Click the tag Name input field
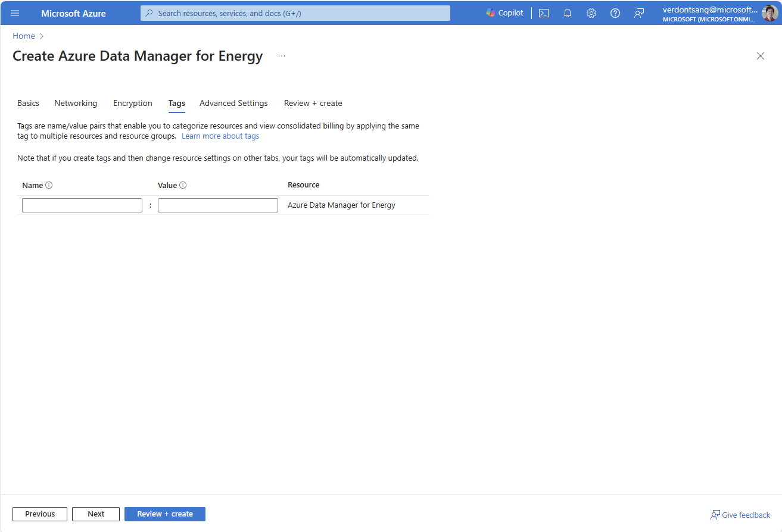The height and width of the screenshot is (532, 782). [82, 205]
